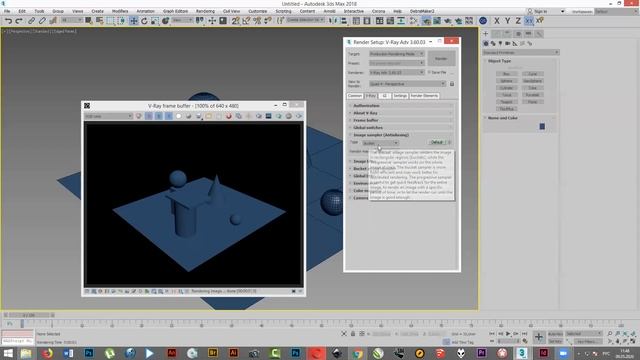Switch to the V-Ray tab in Render Setup

371,96
